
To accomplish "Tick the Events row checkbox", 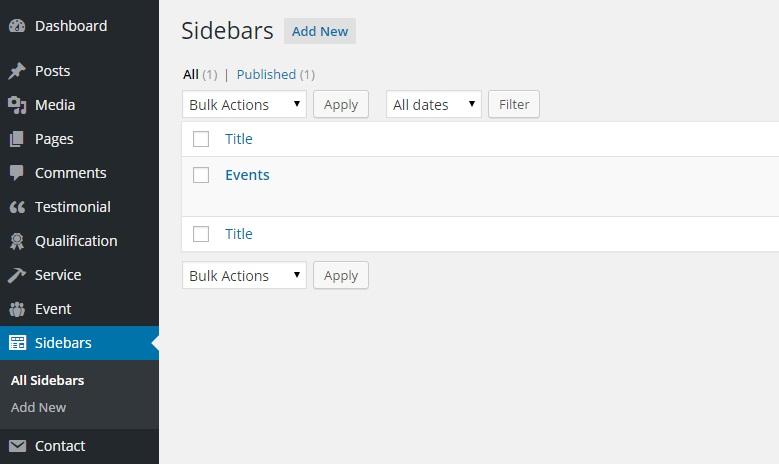I will (201, 175).
